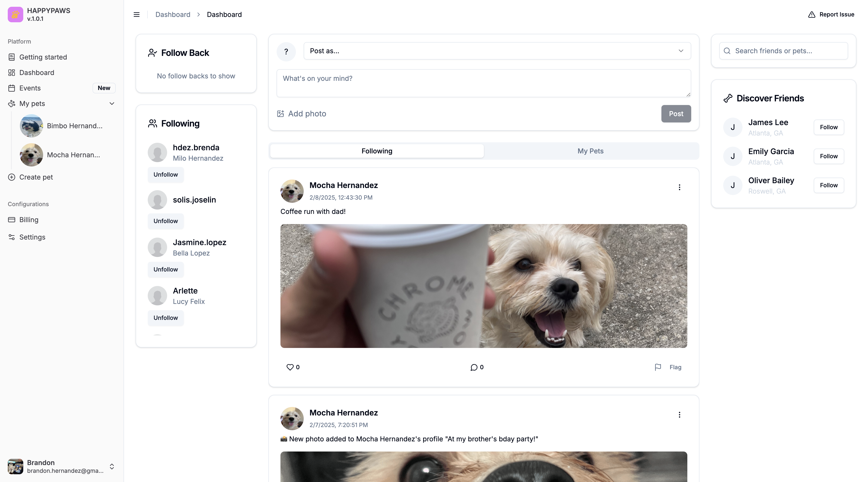Screen dimensions: 868x482
Task: Unfollow Jasmine.lopez
Action: click(x=165, y=270)
